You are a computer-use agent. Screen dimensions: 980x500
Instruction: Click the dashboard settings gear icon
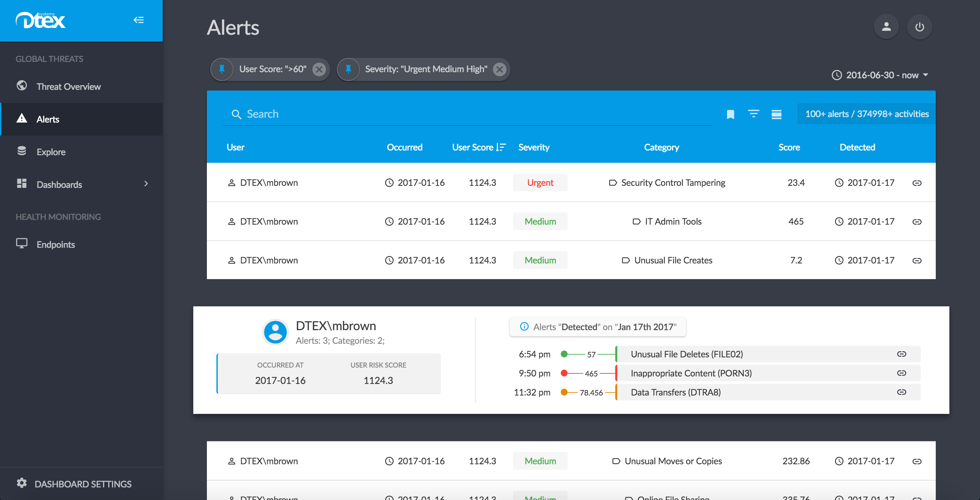(22, 483)
